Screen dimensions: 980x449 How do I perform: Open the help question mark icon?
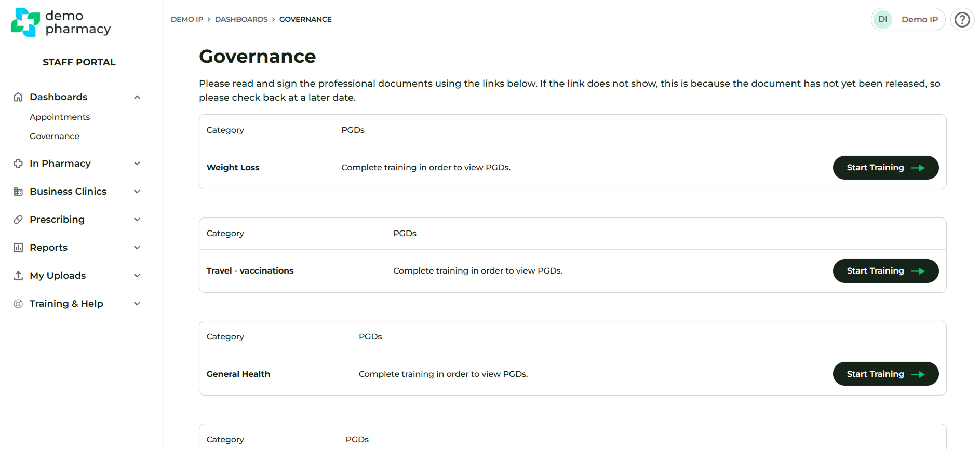962,20
